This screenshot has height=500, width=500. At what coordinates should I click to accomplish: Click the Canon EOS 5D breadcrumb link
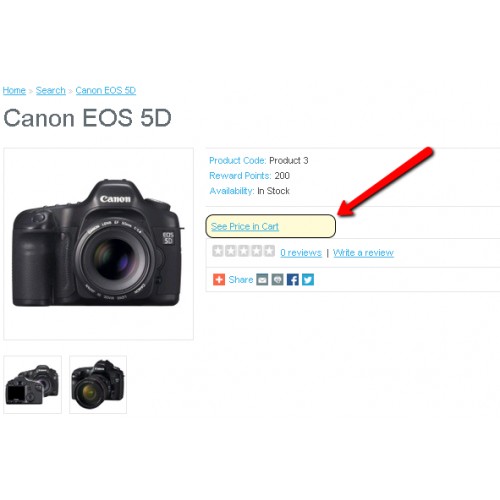click(106, 90)
